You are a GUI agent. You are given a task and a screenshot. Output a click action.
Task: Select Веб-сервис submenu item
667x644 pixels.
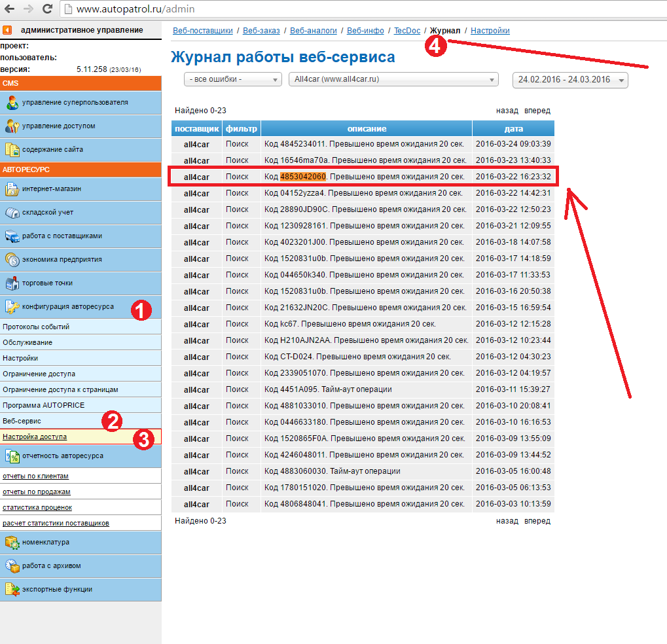pyautogui.click(x=81, y=421)
